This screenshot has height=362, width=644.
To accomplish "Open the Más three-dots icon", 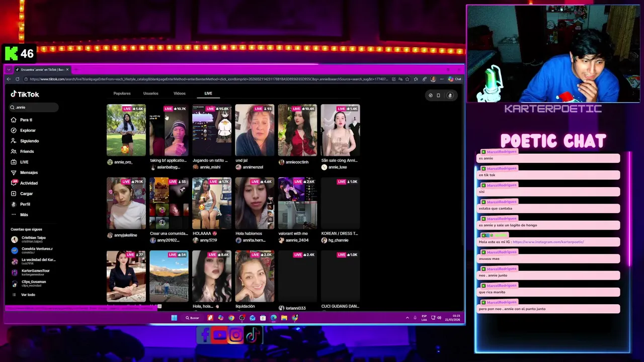I will coord(14,215).
